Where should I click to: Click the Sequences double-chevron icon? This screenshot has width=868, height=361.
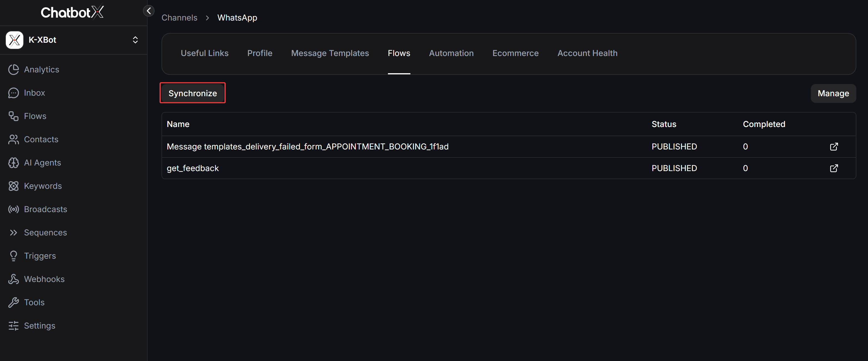[x=14, y=233]
